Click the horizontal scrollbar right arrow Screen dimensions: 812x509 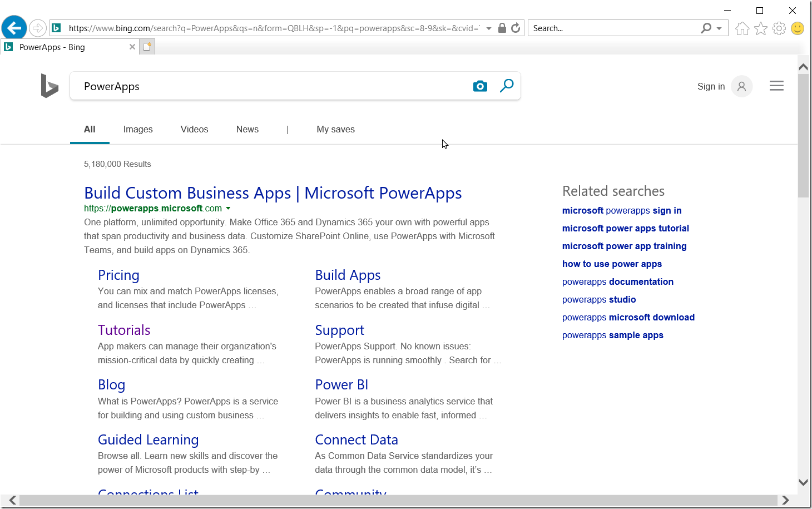[785, 500]
